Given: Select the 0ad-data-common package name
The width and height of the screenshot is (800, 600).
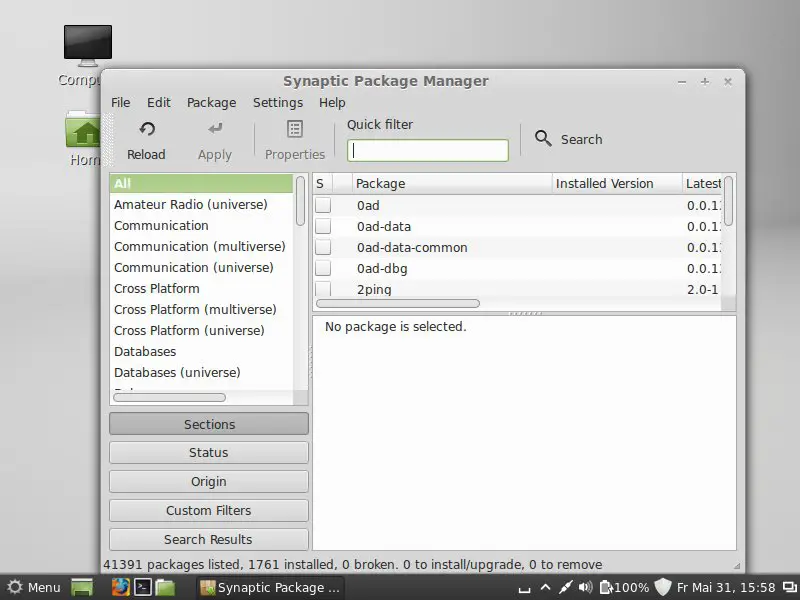Looking at the screenshot, I should tap(412, 247).
